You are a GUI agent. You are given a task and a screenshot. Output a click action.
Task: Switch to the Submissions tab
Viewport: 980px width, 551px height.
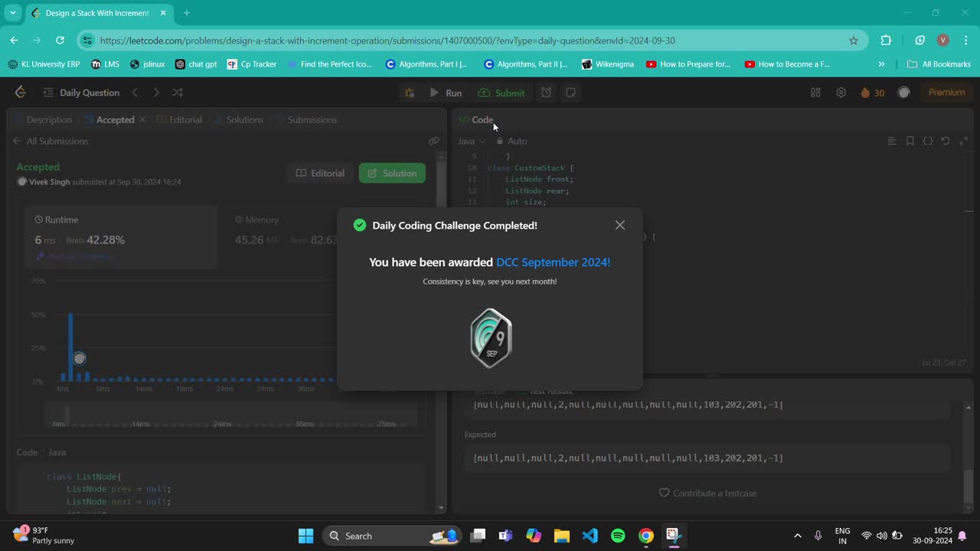tap(305, 119)
